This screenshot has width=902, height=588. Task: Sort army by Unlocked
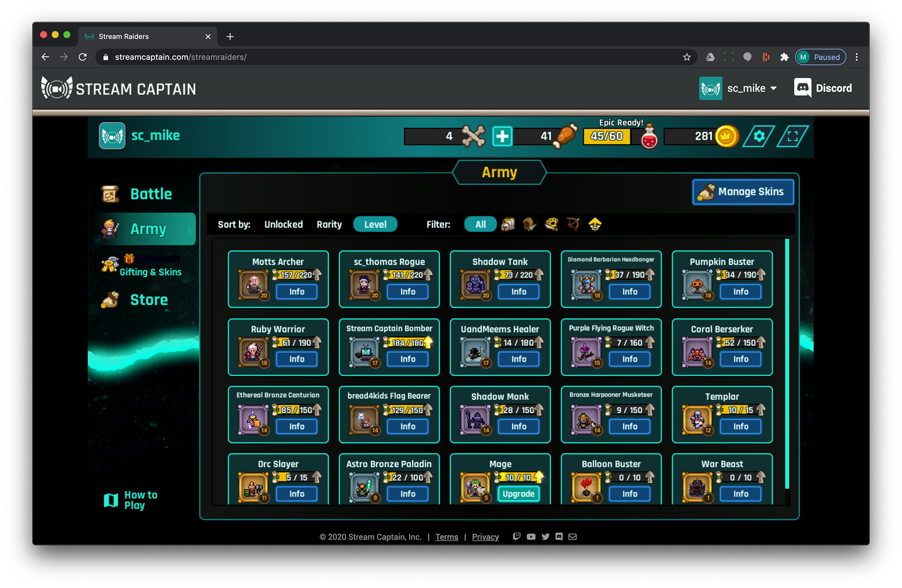[284, 224]
